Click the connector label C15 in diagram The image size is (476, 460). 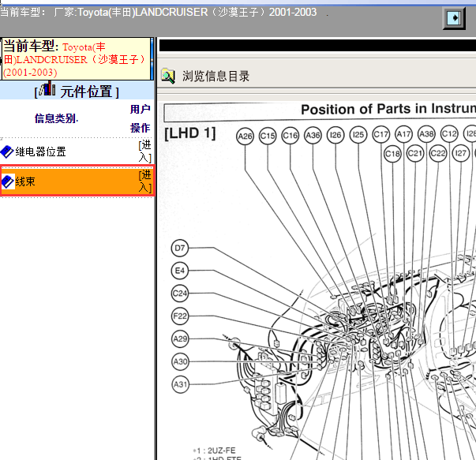click(268, 136)
